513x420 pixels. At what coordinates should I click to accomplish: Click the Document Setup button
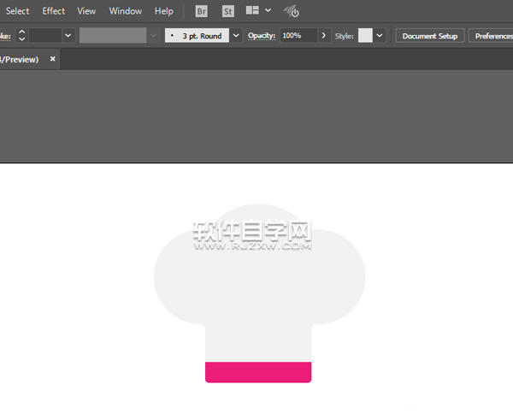(x=430, y=36)
